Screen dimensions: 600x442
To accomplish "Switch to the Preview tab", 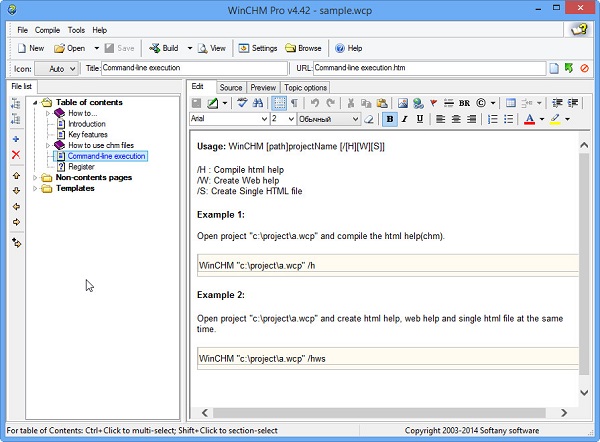I will coord(263,88).
